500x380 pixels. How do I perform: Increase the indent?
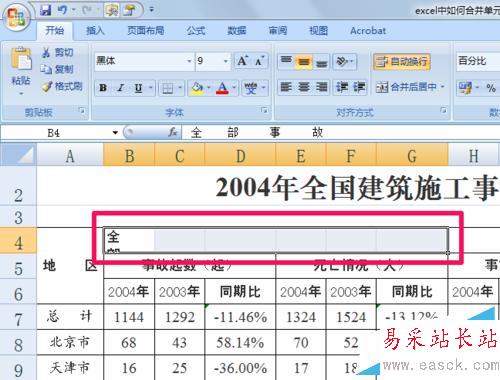[359, 87]
